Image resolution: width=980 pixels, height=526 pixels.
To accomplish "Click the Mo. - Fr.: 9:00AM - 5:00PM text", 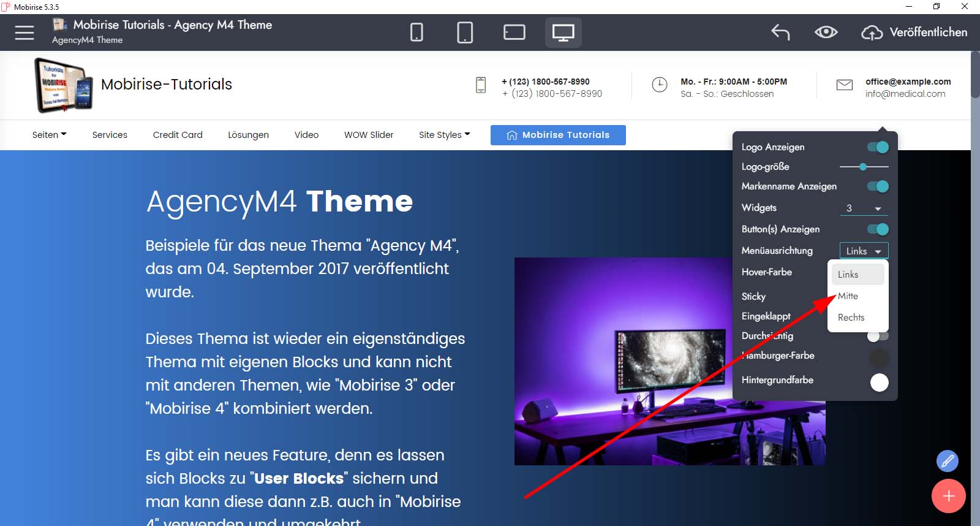I will pyautogui.click(x=734, y=82).
